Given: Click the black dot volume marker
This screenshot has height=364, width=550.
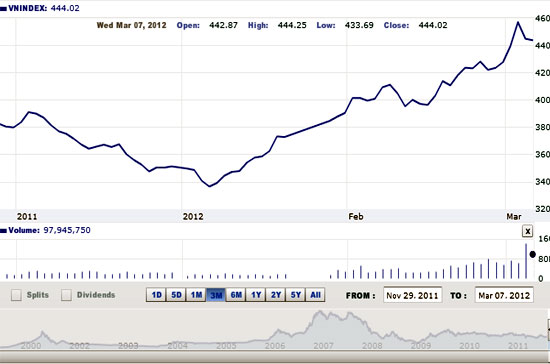Looking at the screenshot, I should click(532, 255).
